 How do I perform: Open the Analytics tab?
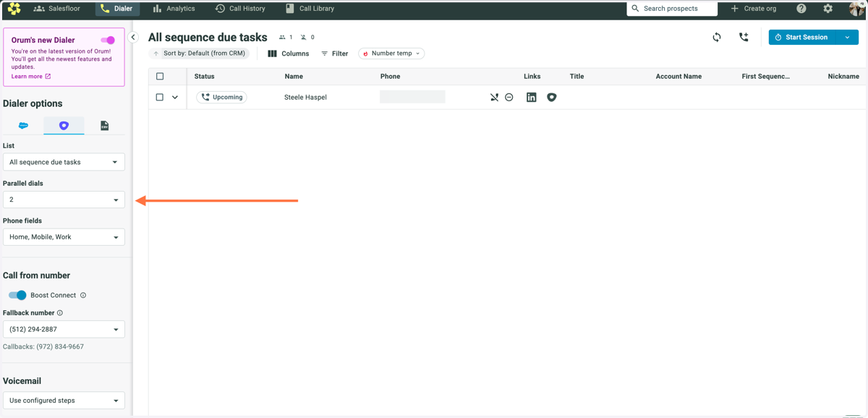tap(174, 9)
